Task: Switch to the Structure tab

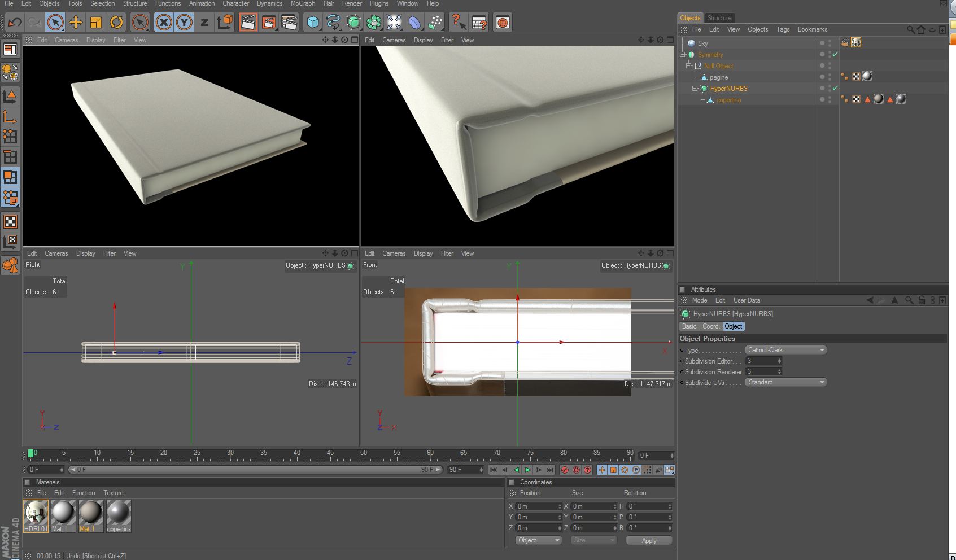Action: coord(719,18)
